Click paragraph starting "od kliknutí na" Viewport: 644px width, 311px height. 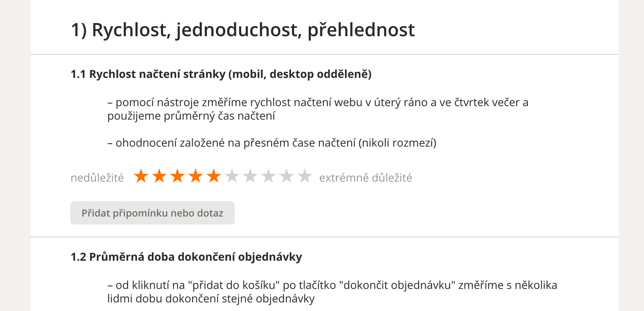pos(332,292)
